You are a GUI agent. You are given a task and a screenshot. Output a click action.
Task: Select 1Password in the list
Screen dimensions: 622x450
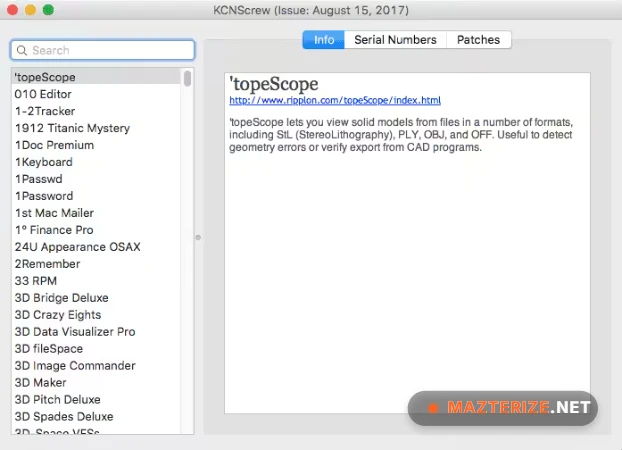click(x=96, y=196)
